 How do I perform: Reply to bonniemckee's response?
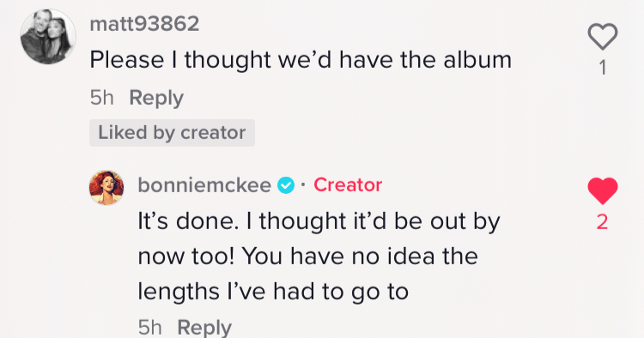coord(204,328)
